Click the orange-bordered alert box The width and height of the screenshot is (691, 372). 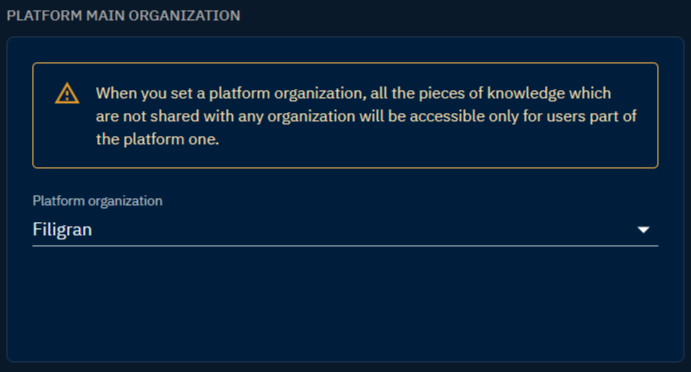coord(345,115)
